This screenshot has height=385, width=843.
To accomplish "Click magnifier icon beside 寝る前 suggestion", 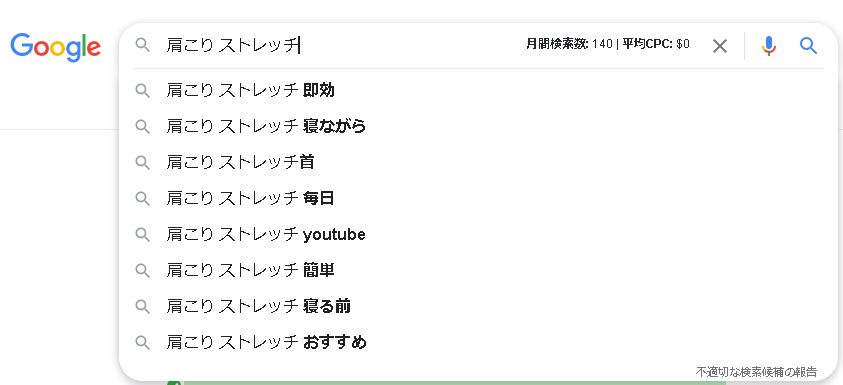I will [142, 307].
